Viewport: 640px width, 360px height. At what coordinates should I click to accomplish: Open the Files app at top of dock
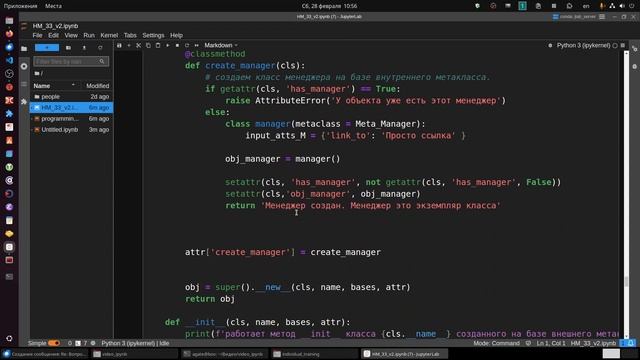pyautogui.click(x=9, y=20)
